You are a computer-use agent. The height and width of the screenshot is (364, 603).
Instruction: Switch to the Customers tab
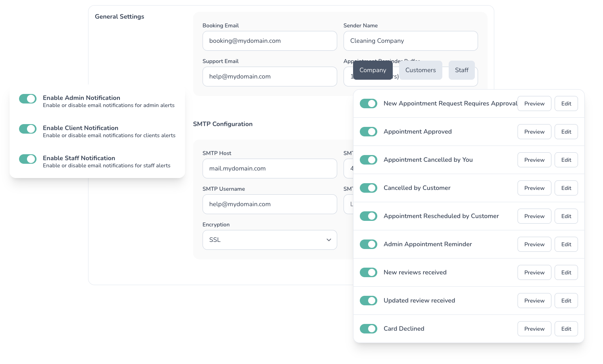coord(421,70)
